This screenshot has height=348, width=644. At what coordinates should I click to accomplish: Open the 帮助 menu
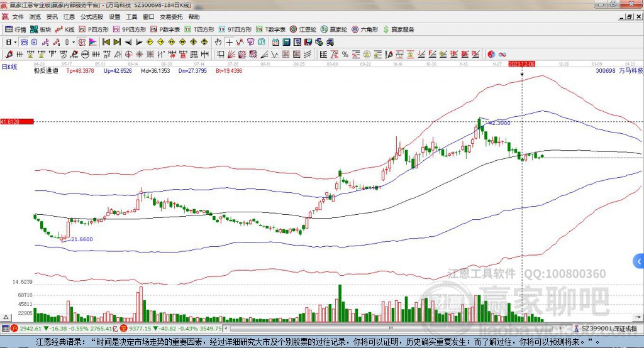pos(194,17)
